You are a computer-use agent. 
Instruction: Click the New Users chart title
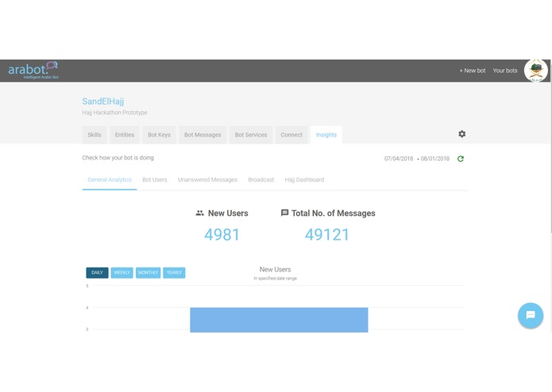pos(276,270)
